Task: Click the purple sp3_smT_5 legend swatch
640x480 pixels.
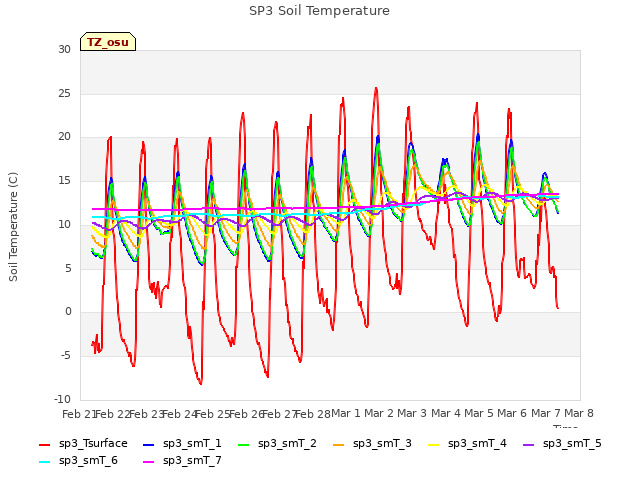Action: tap(529, 444)
